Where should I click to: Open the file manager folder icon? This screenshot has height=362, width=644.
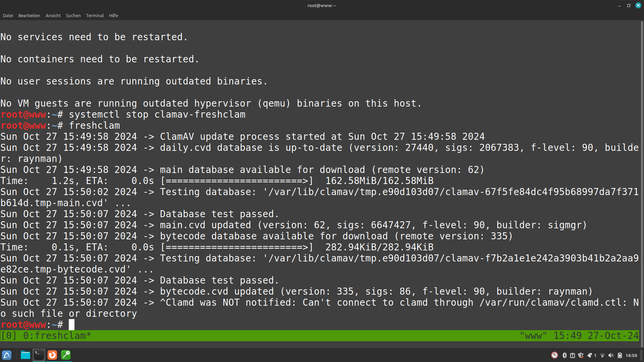(25, 355)
